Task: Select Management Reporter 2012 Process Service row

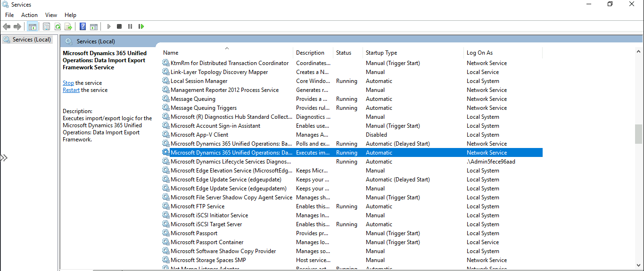Action: (352, 90)
